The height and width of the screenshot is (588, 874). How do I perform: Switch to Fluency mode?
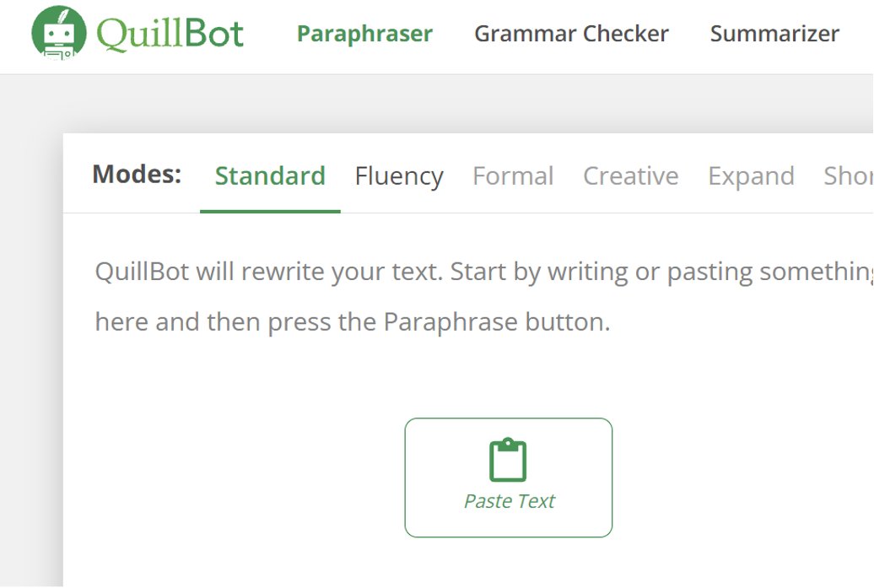click(399, 176)
